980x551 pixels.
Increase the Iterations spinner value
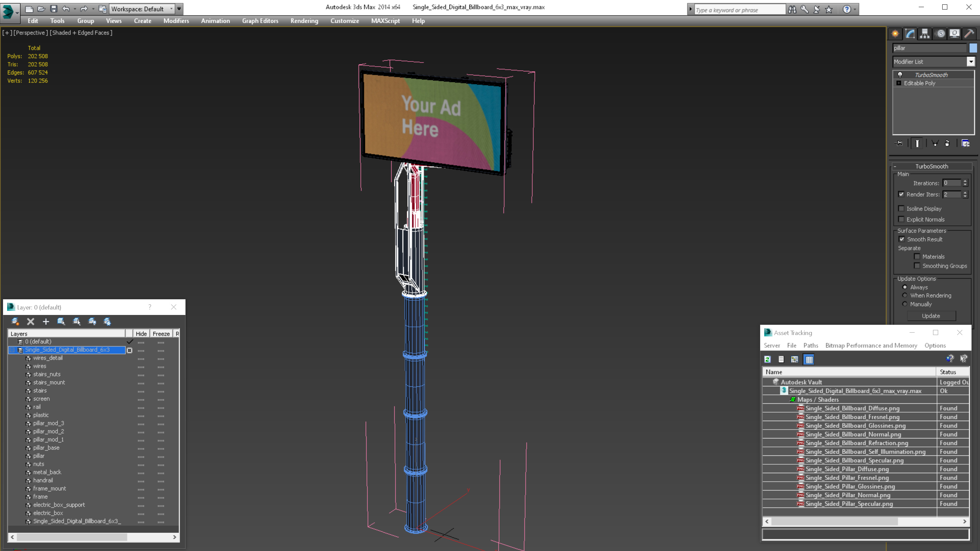966,181
